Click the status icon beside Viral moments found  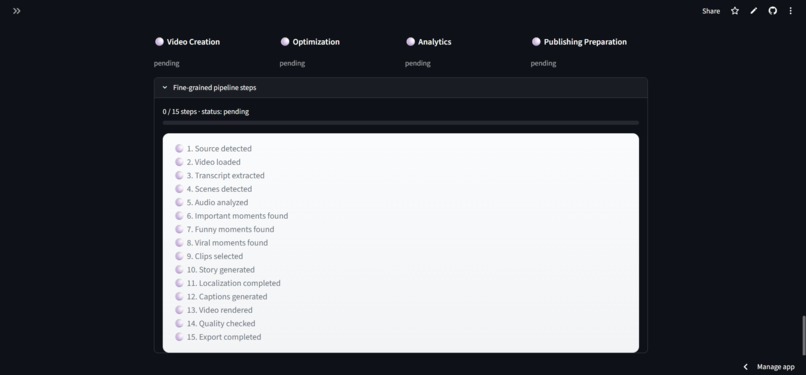tap(179, 242)
